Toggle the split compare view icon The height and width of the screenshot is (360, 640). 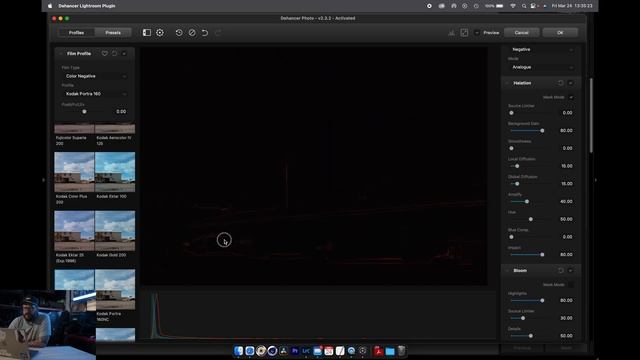464,33
